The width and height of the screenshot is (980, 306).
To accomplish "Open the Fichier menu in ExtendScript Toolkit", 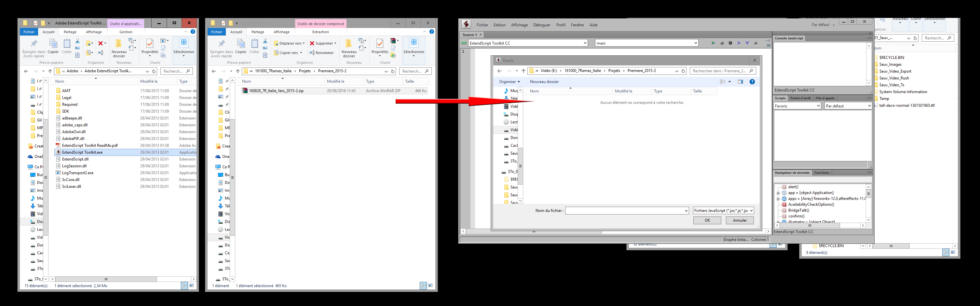I will [482, 25].
